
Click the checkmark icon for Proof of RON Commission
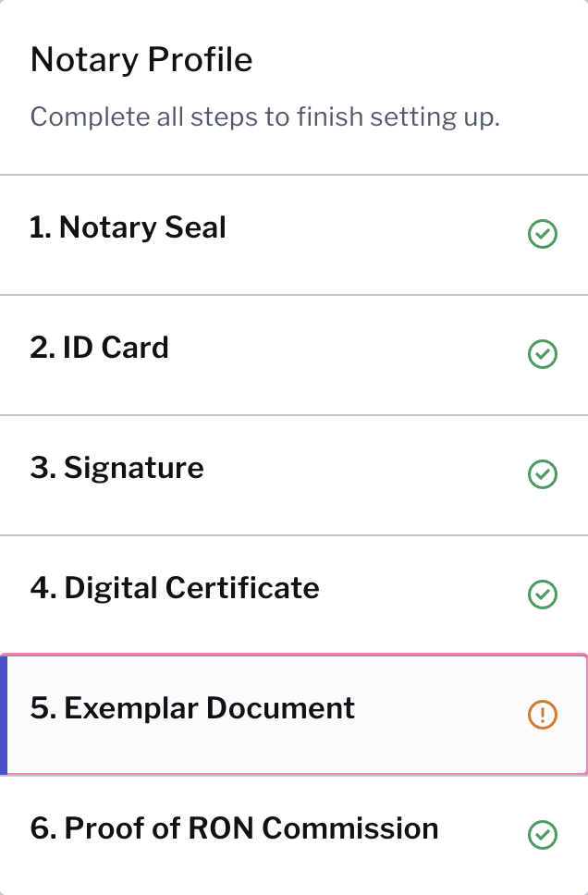543,835
